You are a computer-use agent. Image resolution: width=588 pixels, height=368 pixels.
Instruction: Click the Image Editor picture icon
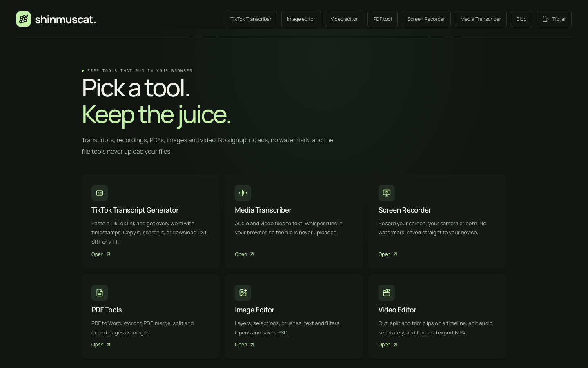click(x=243, y=293)
